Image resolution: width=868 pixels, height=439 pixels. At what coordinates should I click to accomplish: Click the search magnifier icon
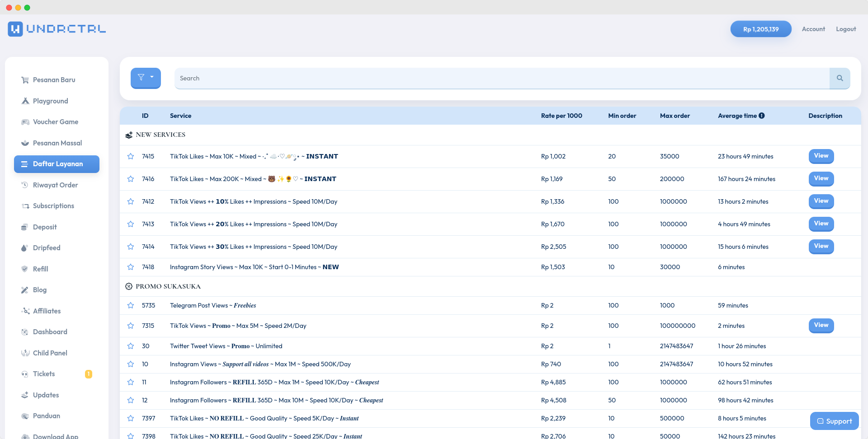coord(840,78)
